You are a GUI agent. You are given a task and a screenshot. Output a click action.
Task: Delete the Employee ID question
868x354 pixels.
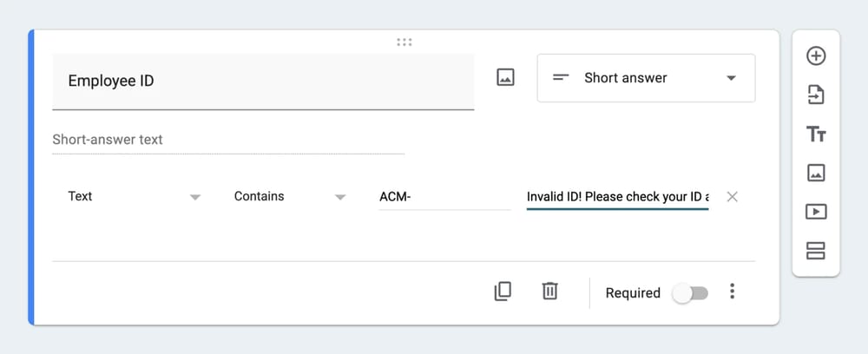[549, 292]
